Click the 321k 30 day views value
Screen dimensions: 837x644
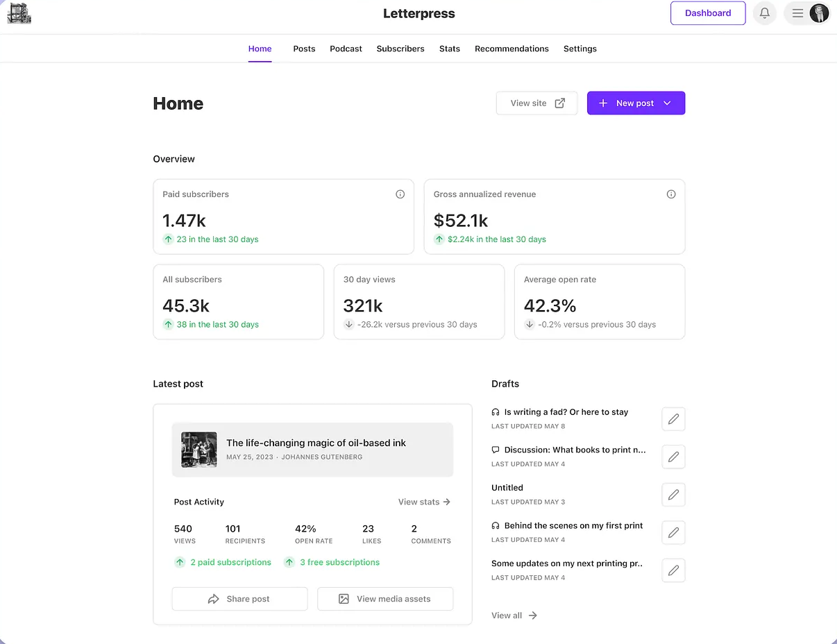pyautogui.click(x=363, y=306)
